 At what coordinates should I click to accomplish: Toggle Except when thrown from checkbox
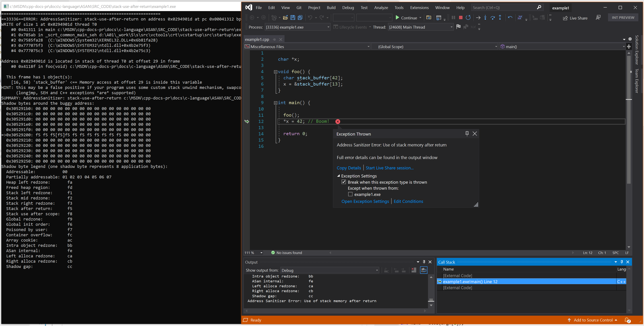(x=349, y=194)
